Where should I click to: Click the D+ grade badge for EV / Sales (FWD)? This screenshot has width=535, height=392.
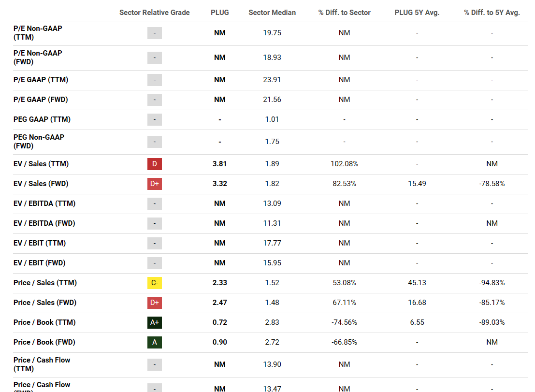coord(155,184)
